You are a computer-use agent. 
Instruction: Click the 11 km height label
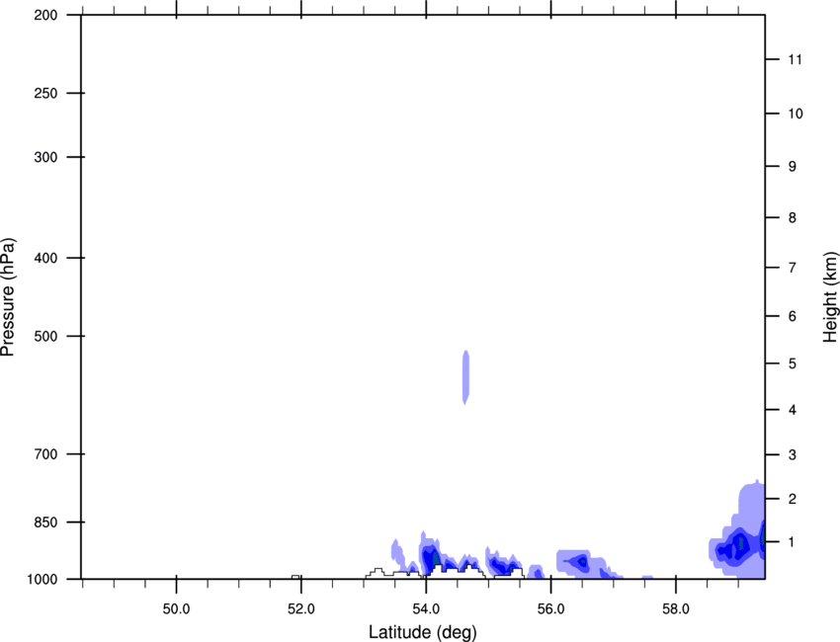(x=795, y=59)
